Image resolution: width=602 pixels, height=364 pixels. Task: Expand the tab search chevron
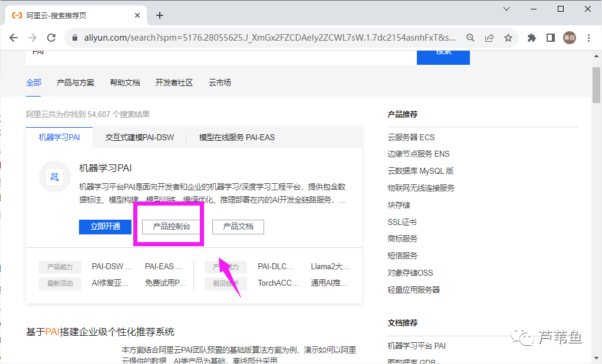(506, 9)
